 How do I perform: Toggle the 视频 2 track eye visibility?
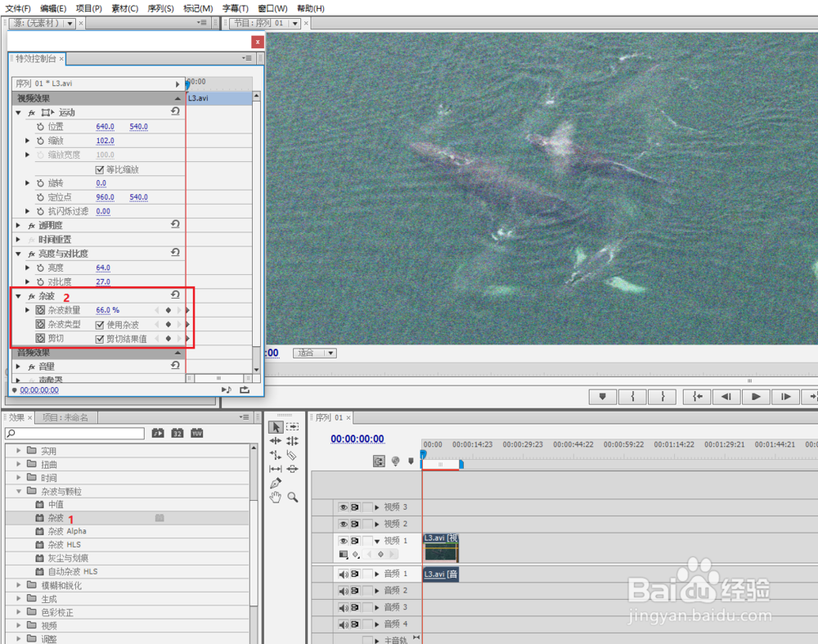(x=343, y=524)
